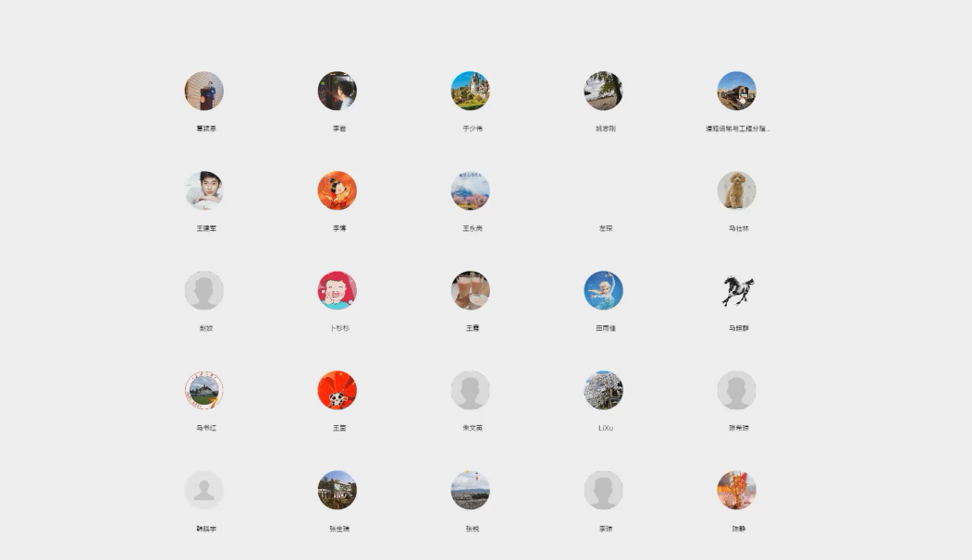Open the contact with the podium speaker avatar
This screenshot has width=972, height=560.
203,91
